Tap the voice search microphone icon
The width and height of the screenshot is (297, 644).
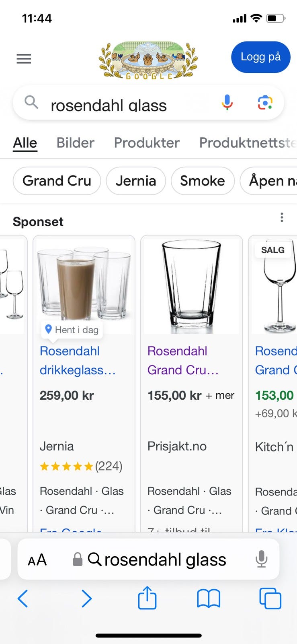pos(227,103)
